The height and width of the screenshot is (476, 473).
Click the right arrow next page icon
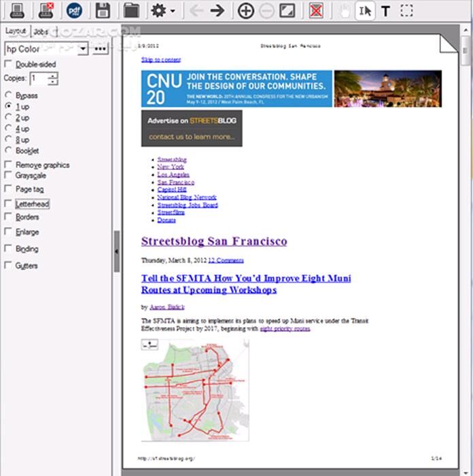click(x=217, y=10)
